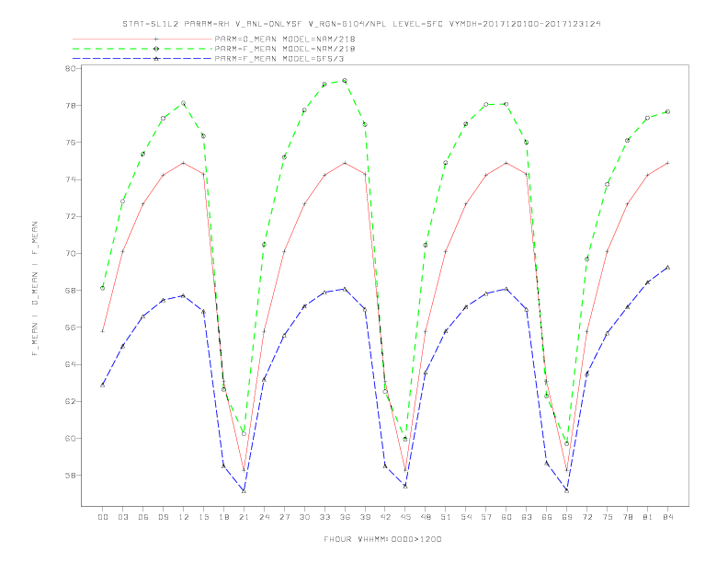This screenshot has height=563, width=728.
Task: Click x-axis tick label 81
Action: point(648,517)
